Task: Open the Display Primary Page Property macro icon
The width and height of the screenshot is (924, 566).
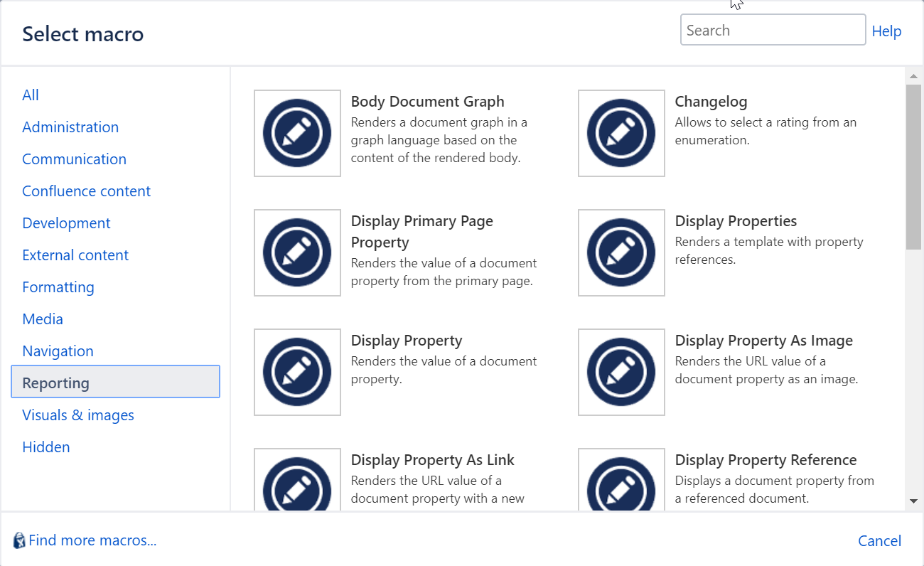Action: coord(297,252)
